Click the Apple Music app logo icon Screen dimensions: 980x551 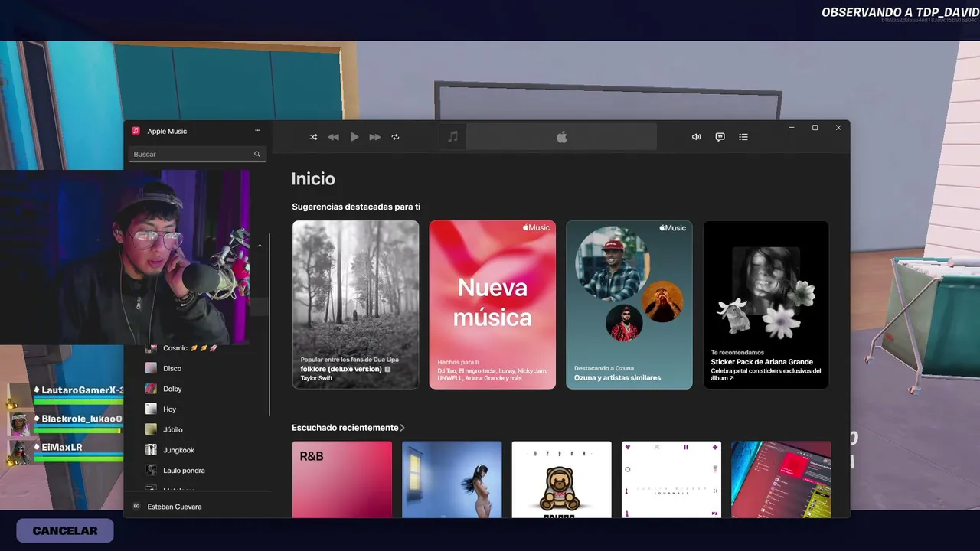(x=136, y=131)
